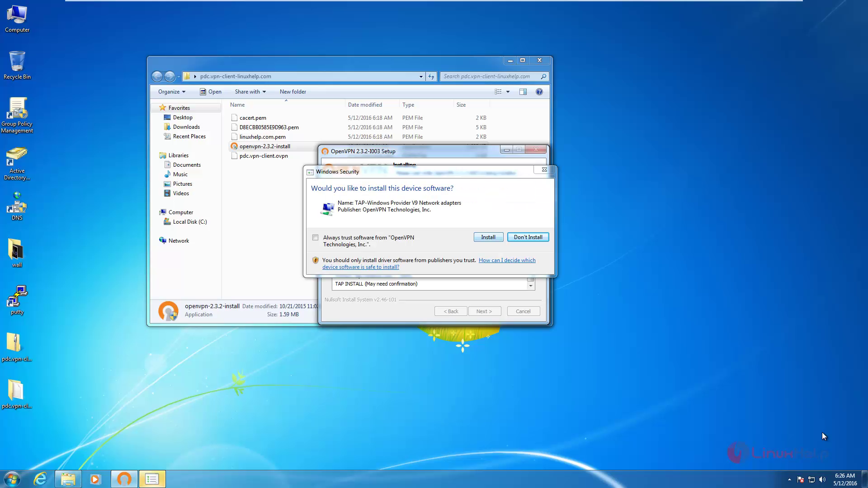Click the Open toolbar command
This screenshot has height=488, width=868.
[x=211, y=92]
